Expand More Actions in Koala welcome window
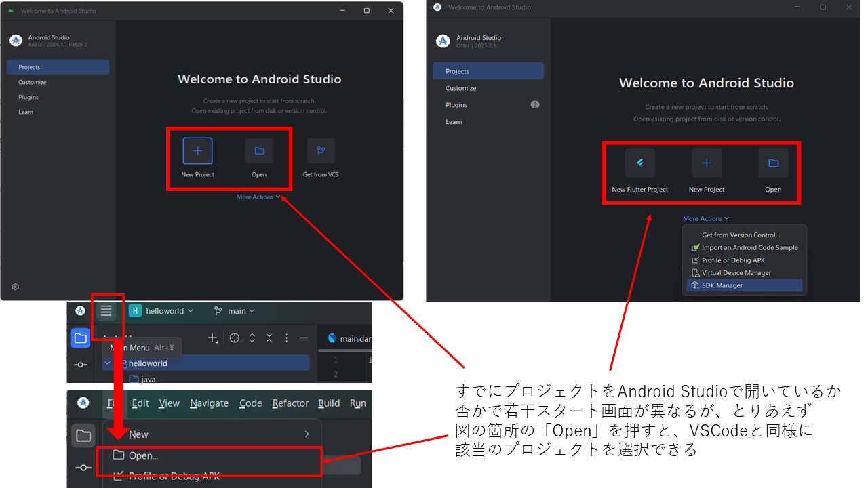This screenshot has height=488, width=868. pyautogui.click(x=258, y=197)
